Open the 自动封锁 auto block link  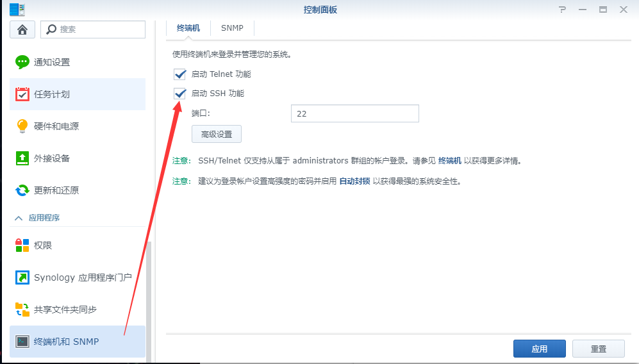click(355, 181)
